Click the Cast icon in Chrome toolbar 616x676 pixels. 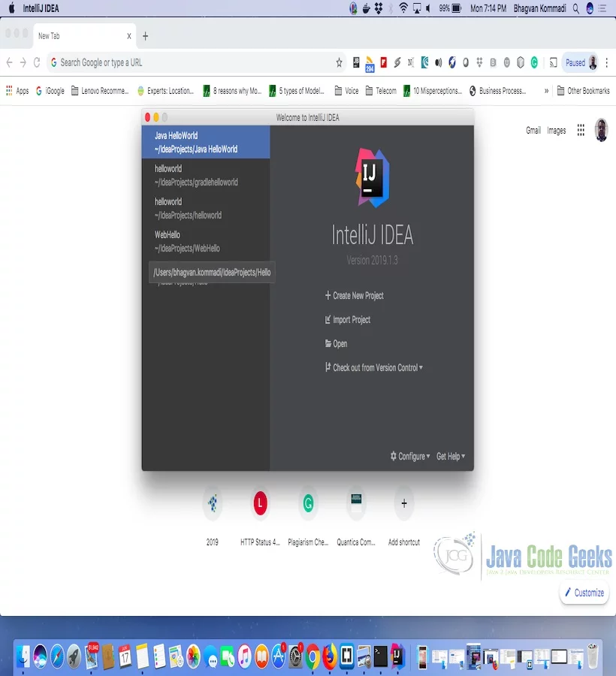point(553,63)
